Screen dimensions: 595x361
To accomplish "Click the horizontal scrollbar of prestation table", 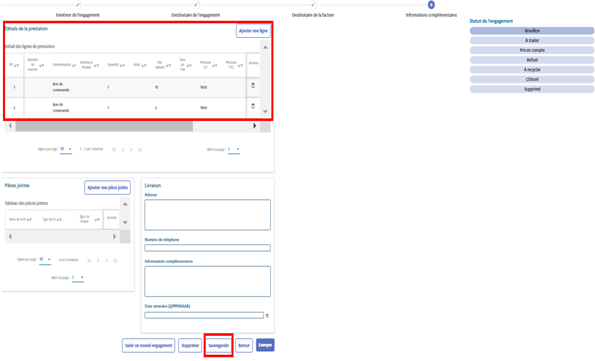I will click(104, 126).
